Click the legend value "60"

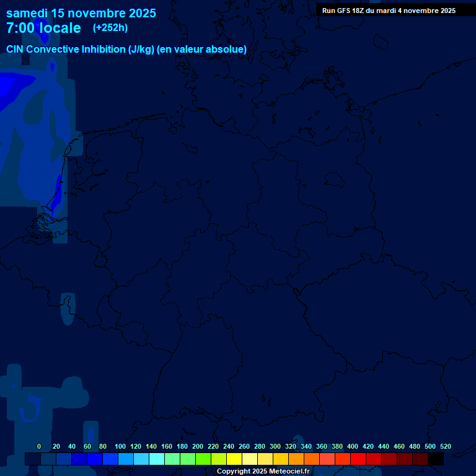tap(87, 446)
